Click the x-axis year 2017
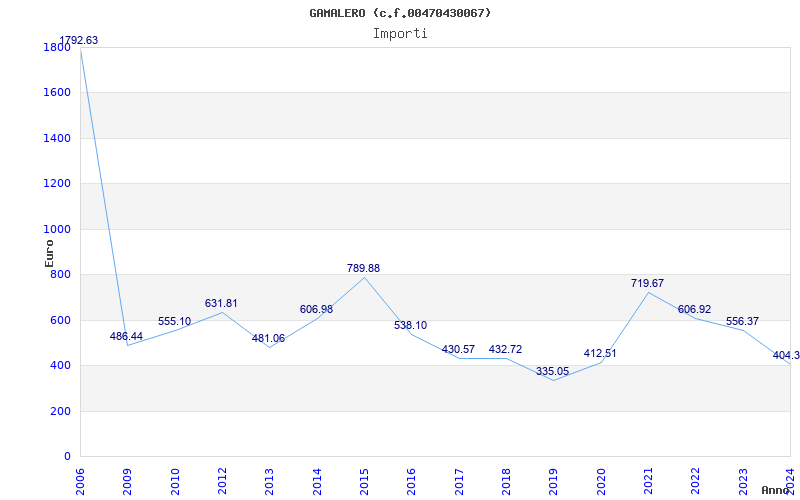 (459, 482)
